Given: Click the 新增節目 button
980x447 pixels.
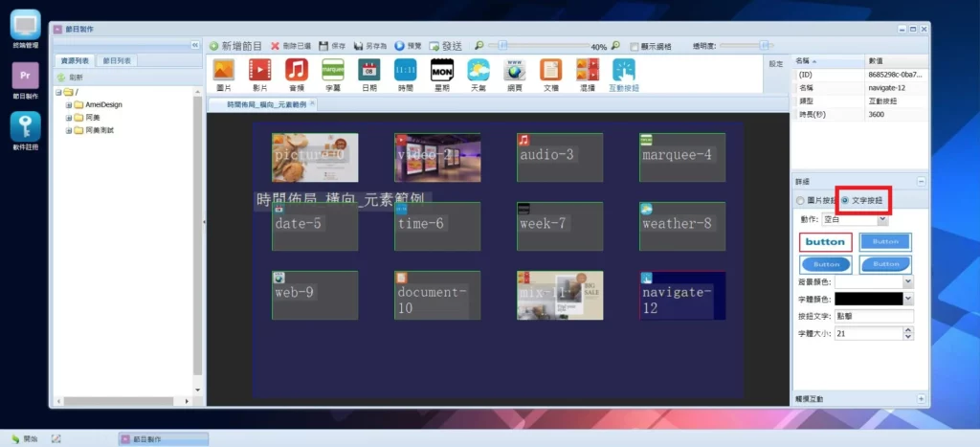Looking at the screenshot, I should pyautogui.click(x=235, y=46).
